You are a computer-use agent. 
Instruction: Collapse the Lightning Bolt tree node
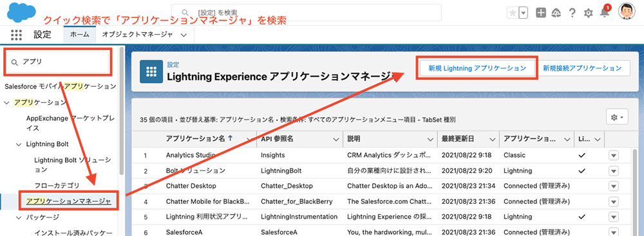19,144
